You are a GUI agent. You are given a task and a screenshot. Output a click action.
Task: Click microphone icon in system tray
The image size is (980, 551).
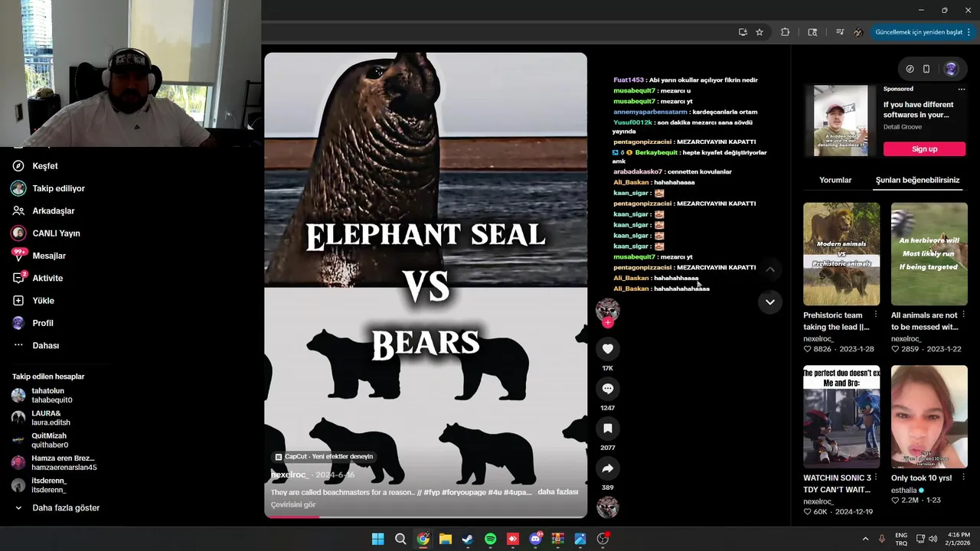tap(882, 539)
